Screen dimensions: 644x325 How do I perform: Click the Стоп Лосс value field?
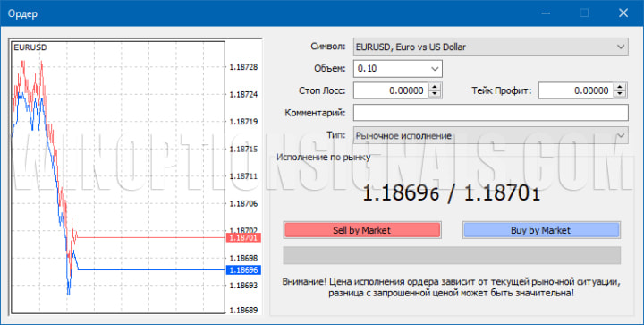[391, 90]
